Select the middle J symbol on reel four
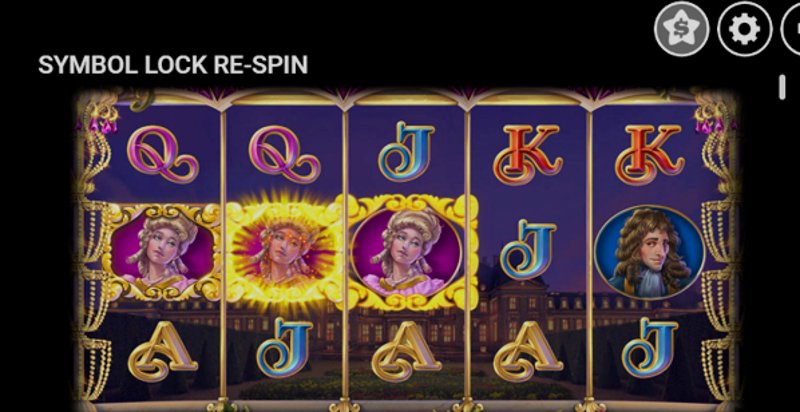Image resolution: width=800 pixels, height=412 pixels. (x=528, y=250)
